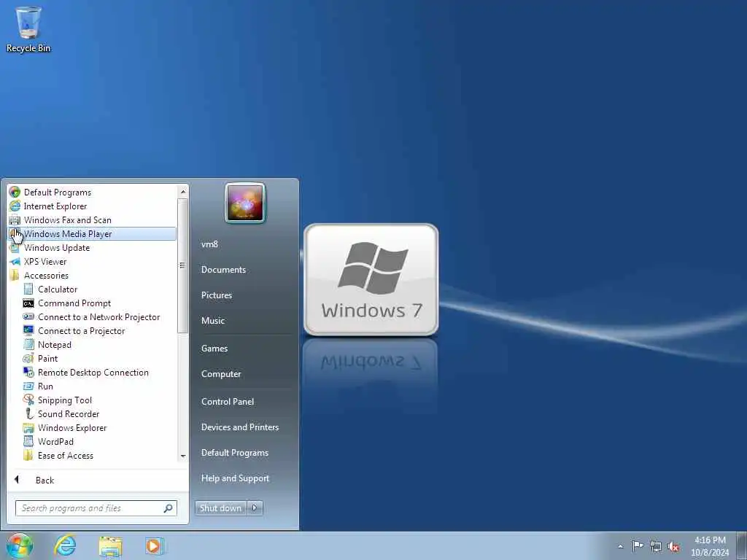The image size is (747, 560).
Task: Open Computer from Start menu
Action: [221, 374]
